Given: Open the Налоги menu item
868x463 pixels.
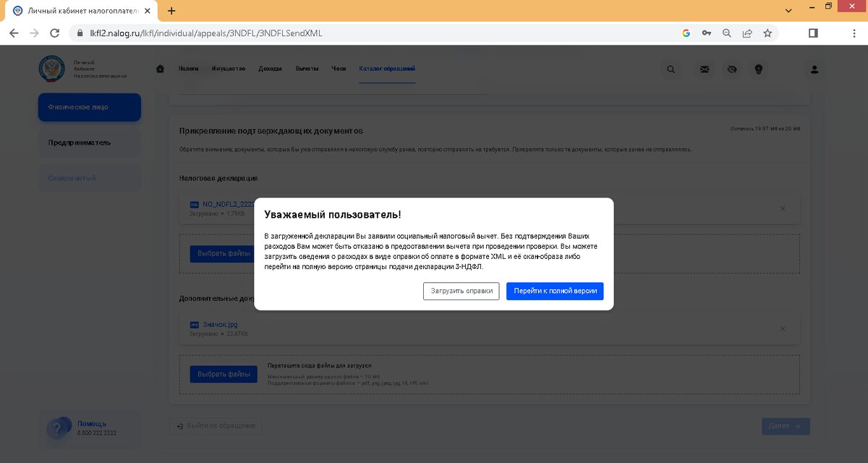Looking at the screenshot, I should [x=189, y=69].
